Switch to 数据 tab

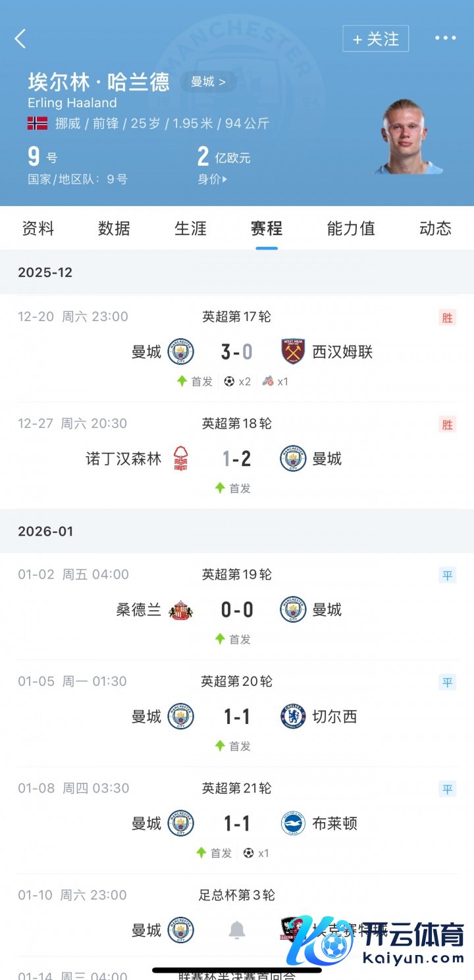click(114, 228)
